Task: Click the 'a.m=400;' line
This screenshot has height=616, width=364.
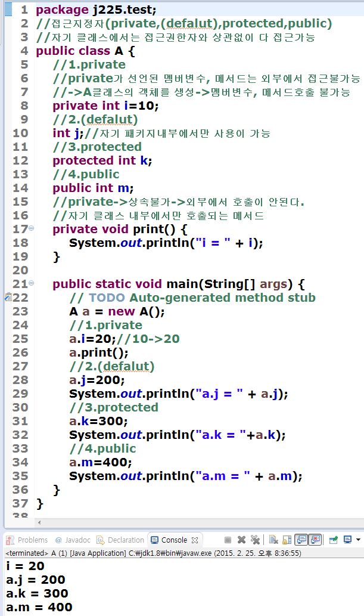Action: [x=101, y=462]
